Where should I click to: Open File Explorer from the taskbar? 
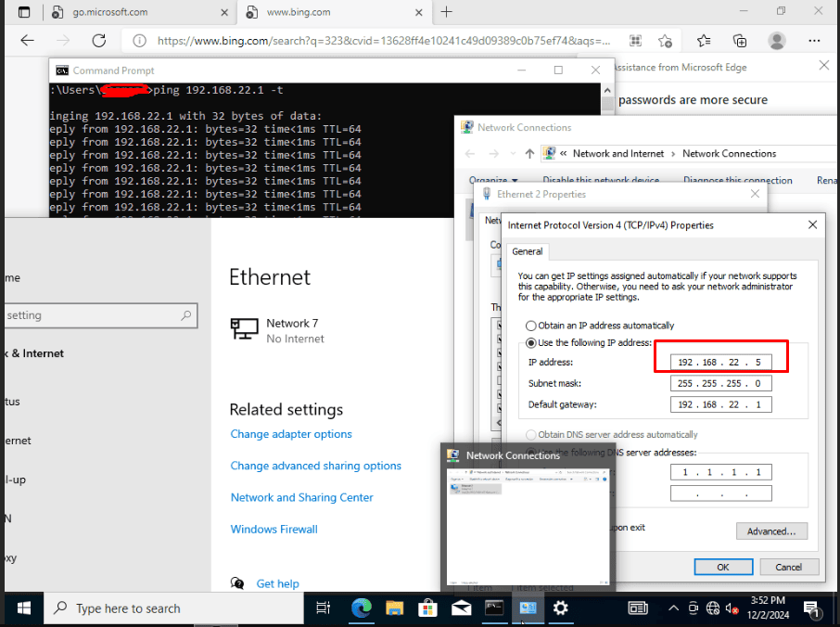[394, 608]
